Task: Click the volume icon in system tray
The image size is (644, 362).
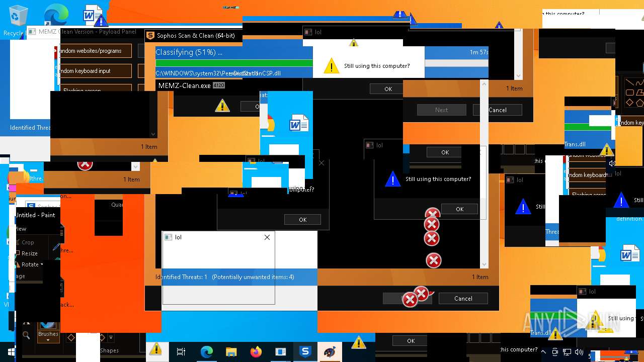Action: coord(579,352)
